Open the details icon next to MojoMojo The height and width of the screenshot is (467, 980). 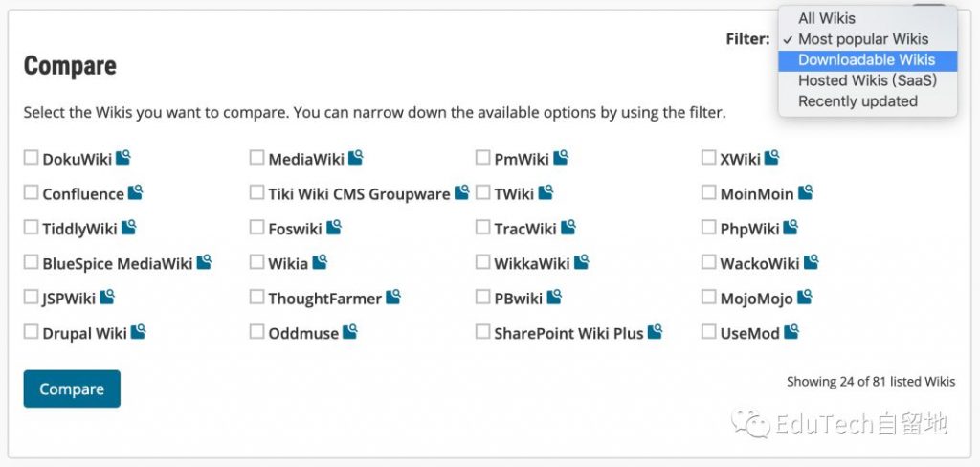point(804,297)
